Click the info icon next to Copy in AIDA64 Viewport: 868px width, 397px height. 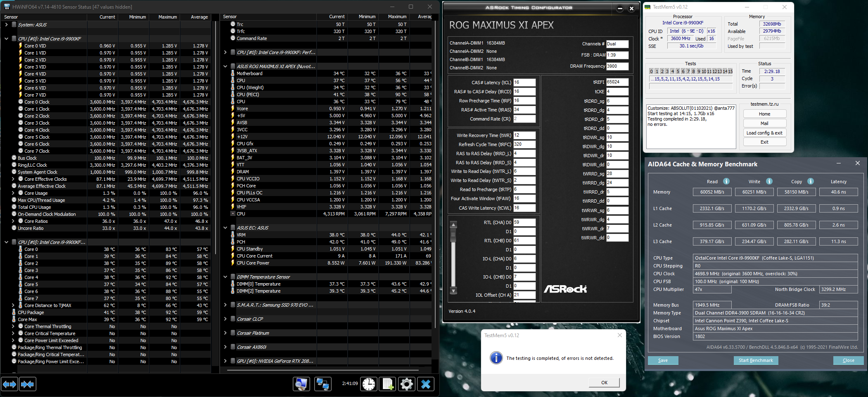click(811, 181)
